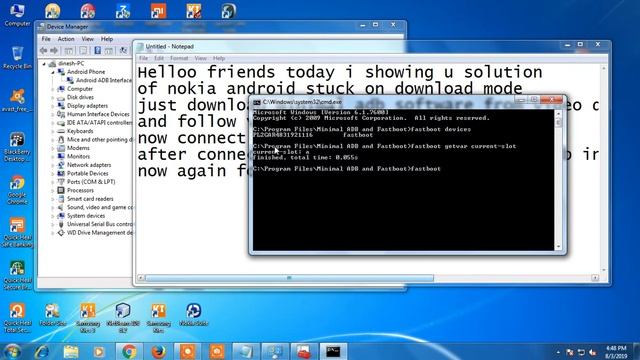640x360 pixels.
Task: Click Notepad vertical scrollbar down arrow
Action: [604, 270]
